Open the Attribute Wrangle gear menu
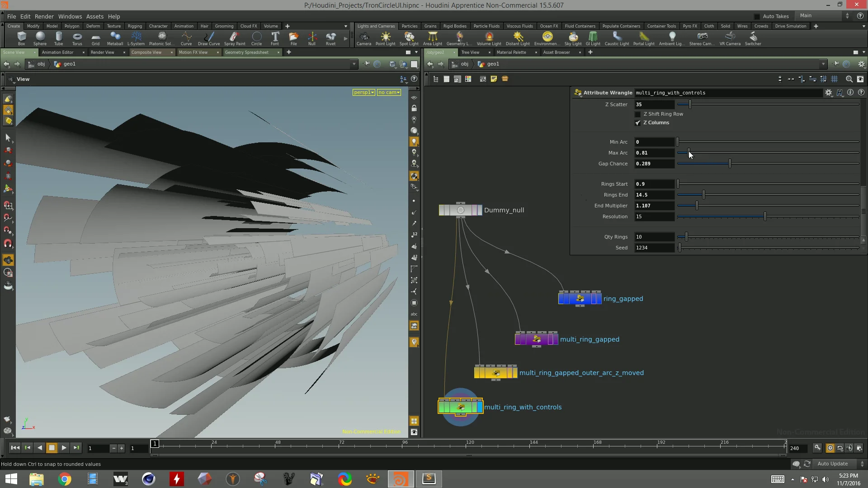The image size is (868, 488). point(829,93)
